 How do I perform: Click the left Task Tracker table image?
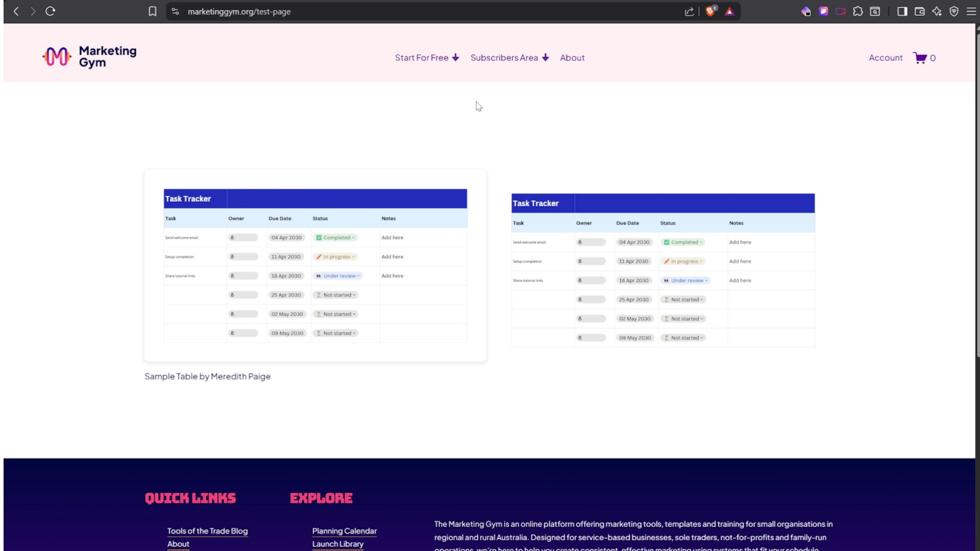tap(315, 265)
